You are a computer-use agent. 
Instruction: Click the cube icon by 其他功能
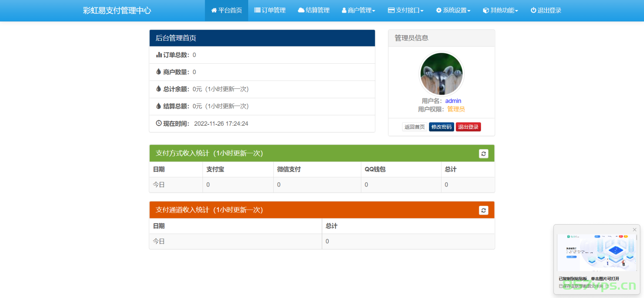click(486, 10)
